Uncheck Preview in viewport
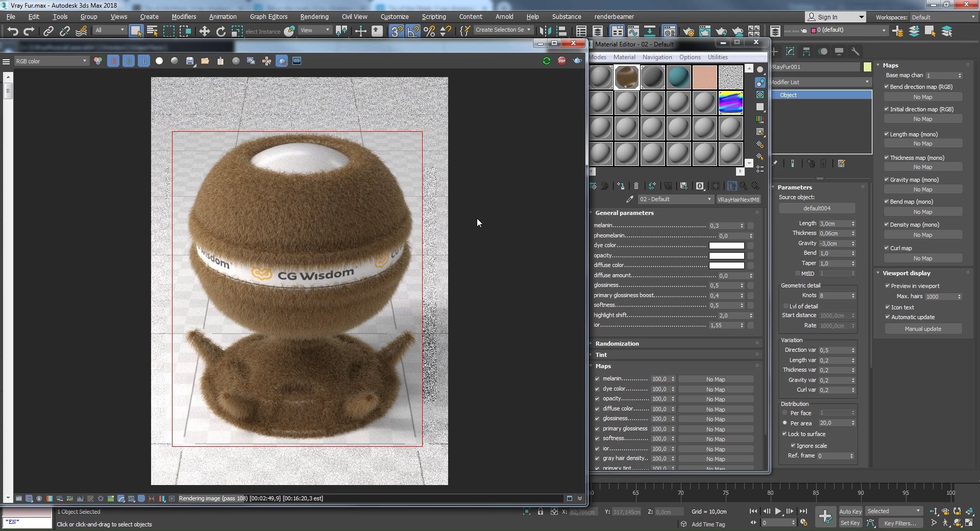Image resolution: width=980 pixels, height=531 pixels. [x=888, y=286]
